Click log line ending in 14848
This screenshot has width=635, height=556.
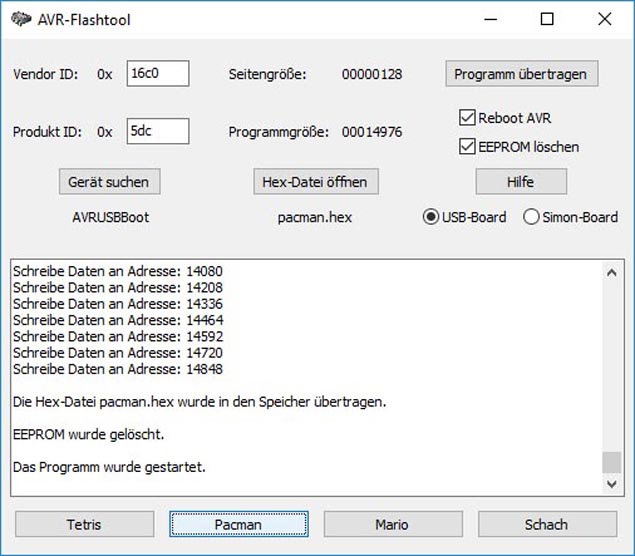click(118, 369)
